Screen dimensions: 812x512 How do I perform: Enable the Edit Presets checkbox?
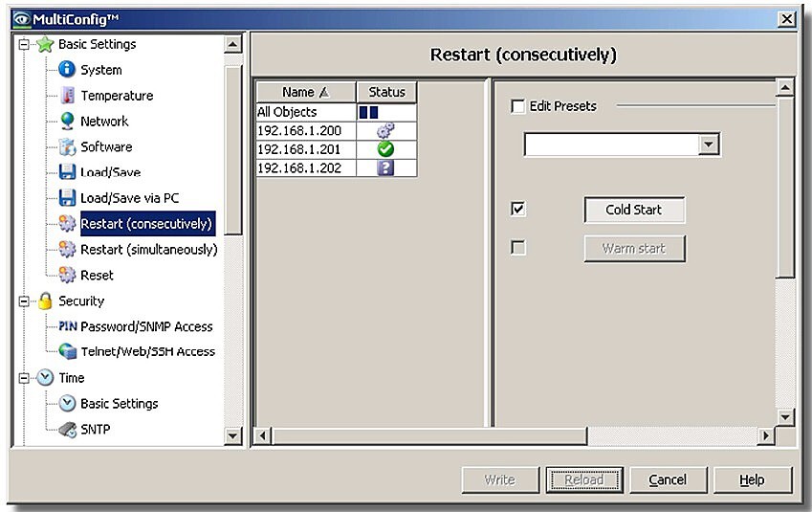tap(517, 106)
